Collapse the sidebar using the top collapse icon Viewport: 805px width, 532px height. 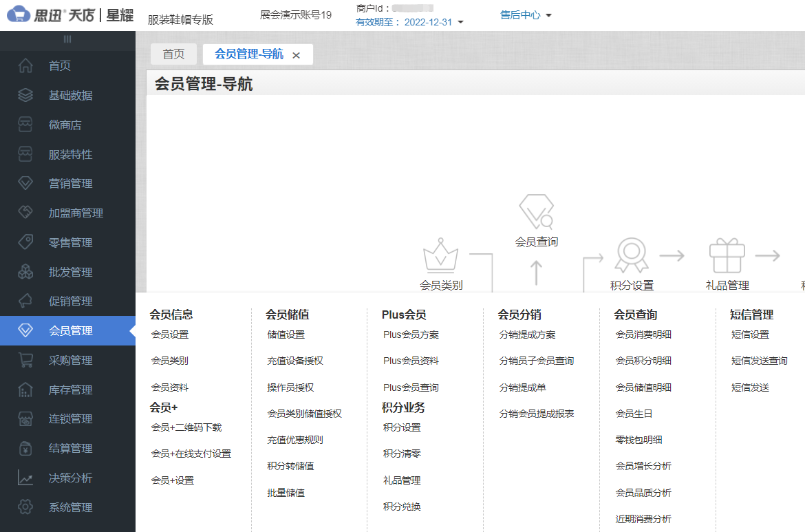(x=67, y=41)
